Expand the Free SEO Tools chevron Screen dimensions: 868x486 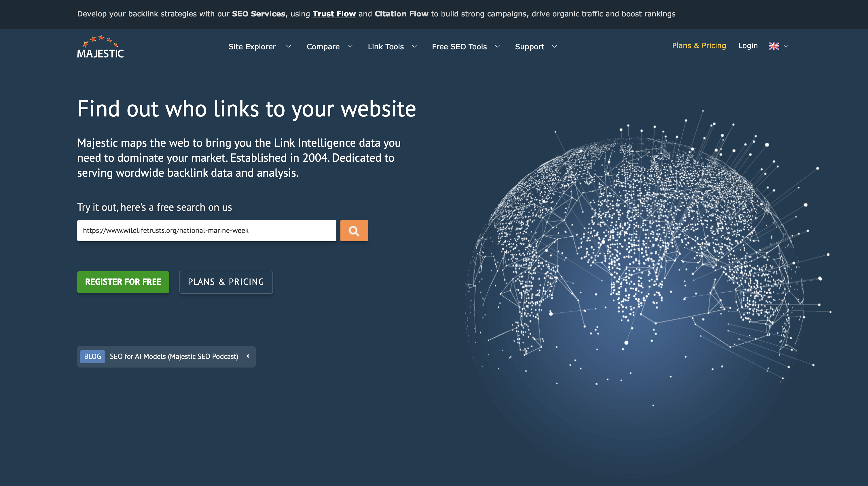click(497, 46)
